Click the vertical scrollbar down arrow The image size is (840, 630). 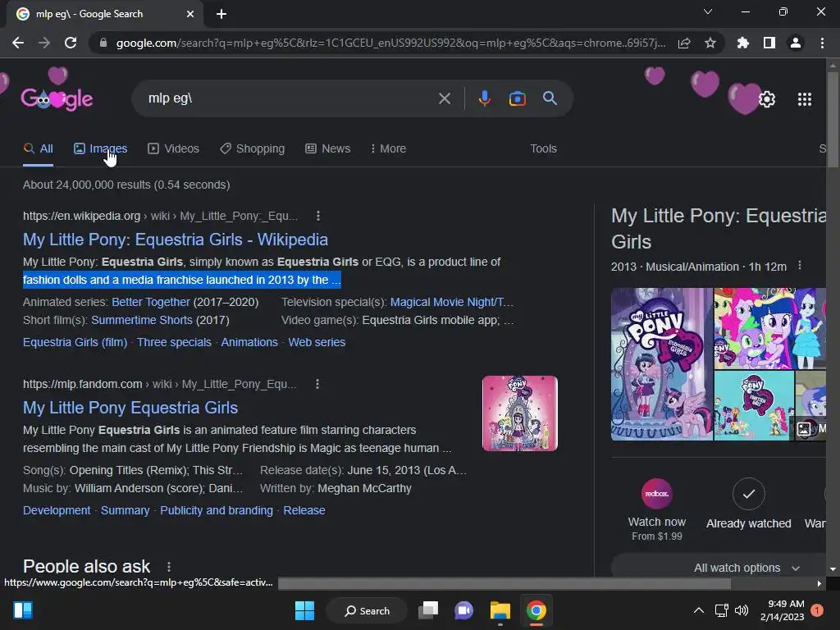click(x=833, y=569)
